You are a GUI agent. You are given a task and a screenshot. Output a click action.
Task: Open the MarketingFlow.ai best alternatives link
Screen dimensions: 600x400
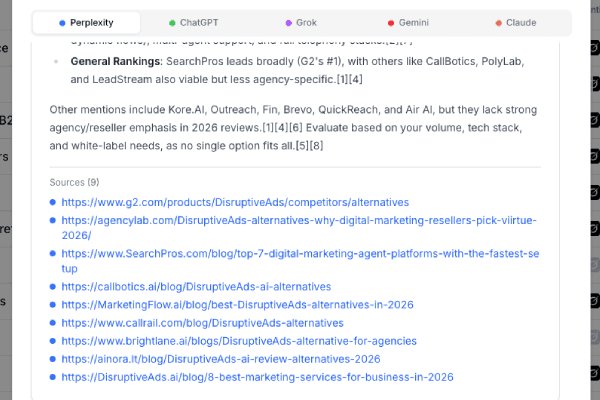tap(237, 305)
